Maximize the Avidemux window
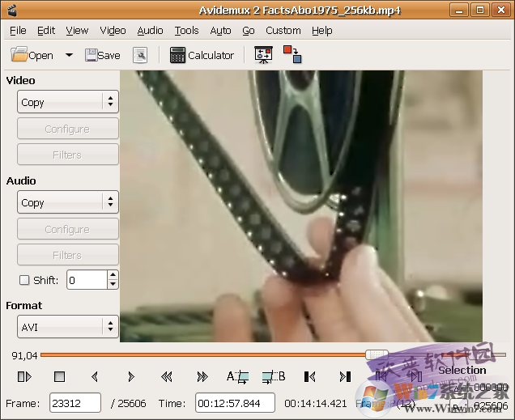Image resolution: width=515 pixels, height=420 pixels. click(x=480, y=10)
